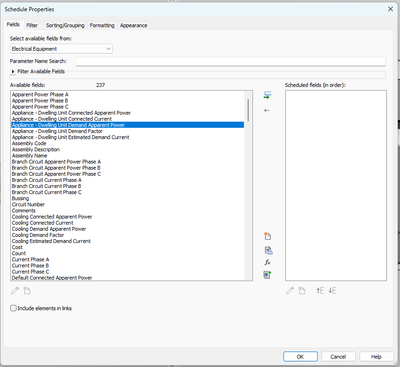Viewport: 400px width, 367px height.
Task: Click the Parameter Name Search field
Action: [231, 61]
